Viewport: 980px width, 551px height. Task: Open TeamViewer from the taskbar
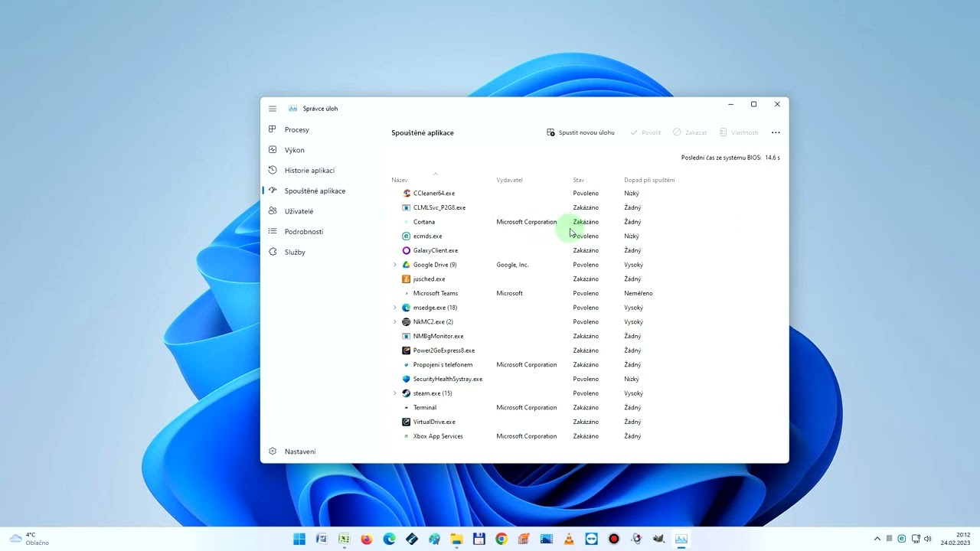(591, 539)
